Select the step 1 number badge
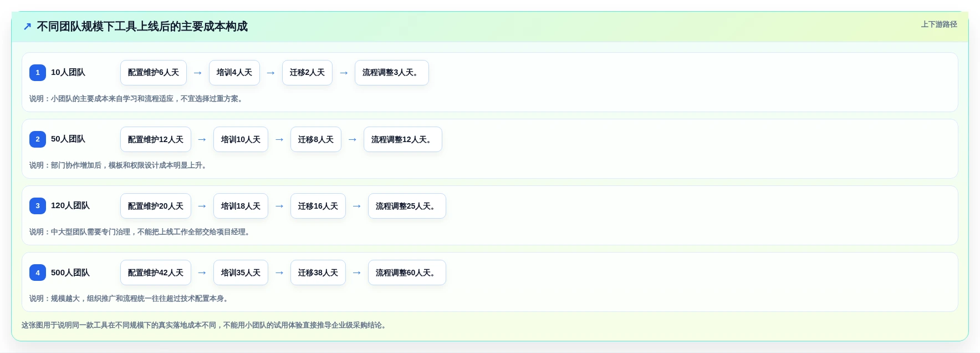980x353 pixels. click(38, 73)
